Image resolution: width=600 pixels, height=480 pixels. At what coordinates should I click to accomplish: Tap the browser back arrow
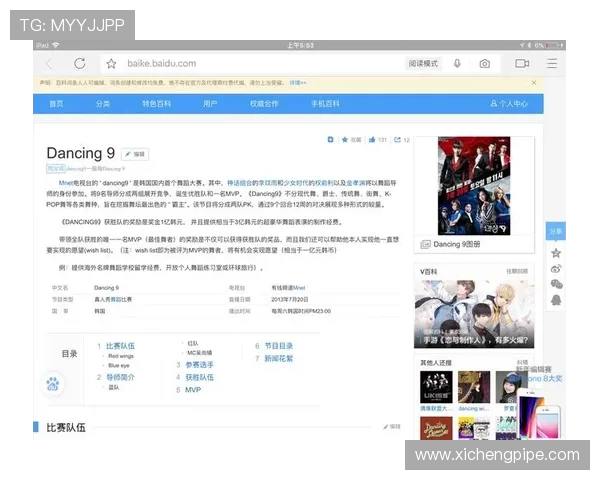(49, 64)
